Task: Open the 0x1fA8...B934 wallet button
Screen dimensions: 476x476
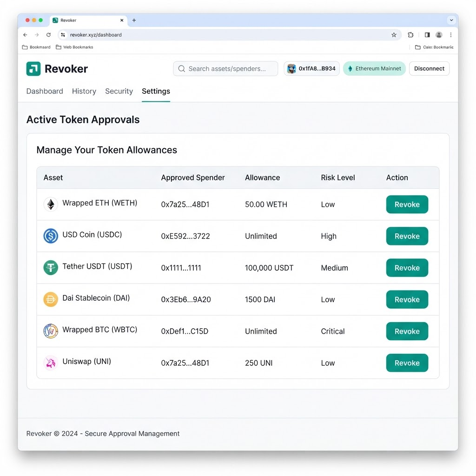Action: click(x=311, y=69)
